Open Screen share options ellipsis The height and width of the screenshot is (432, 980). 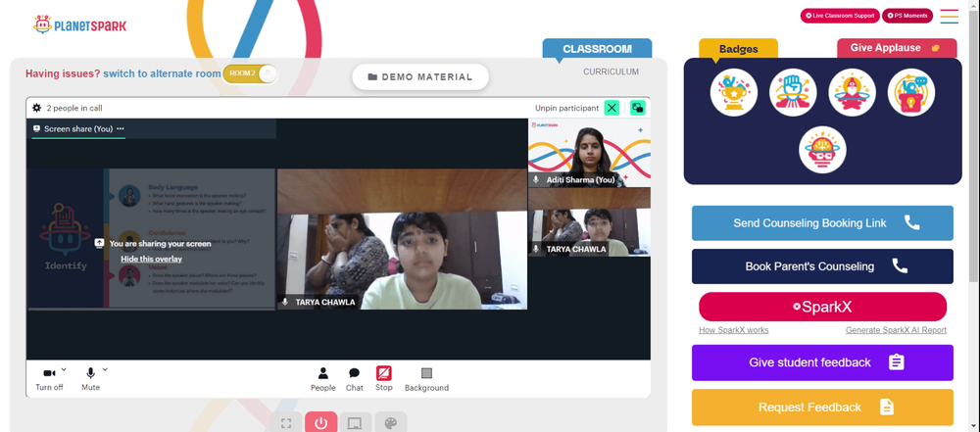[x=121, y=128]
